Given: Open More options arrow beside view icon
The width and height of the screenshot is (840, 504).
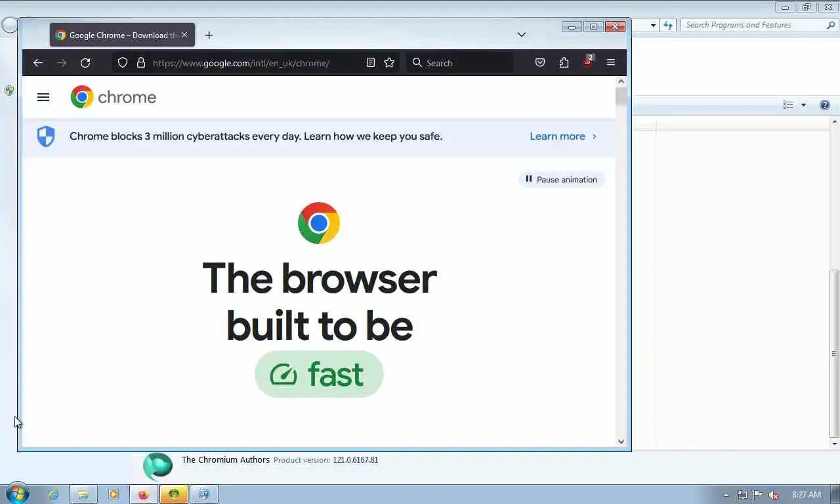Looking at the screenshot, I should (803, 105).
